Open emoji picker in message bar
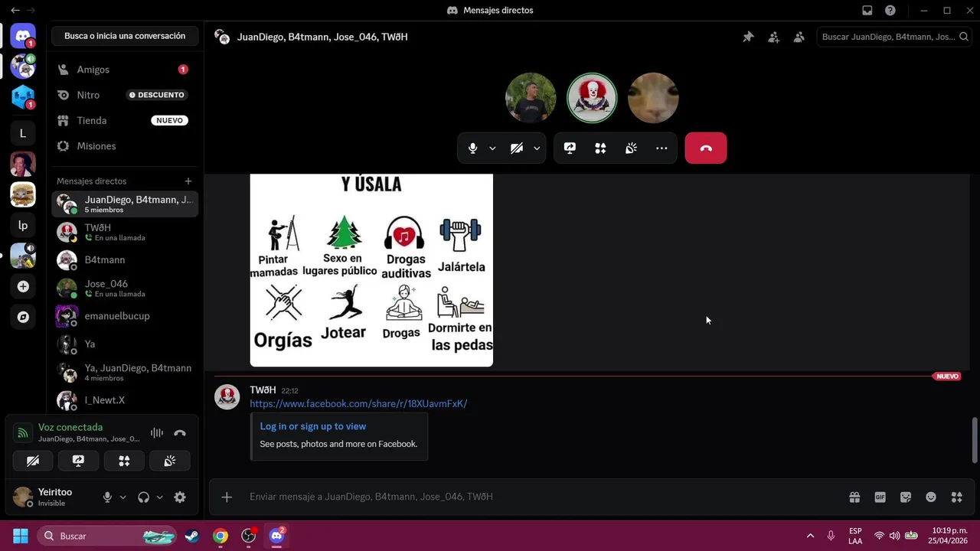The height and width of the screenshot is (551, 980). pyautogui.click(x=931, y=497)
